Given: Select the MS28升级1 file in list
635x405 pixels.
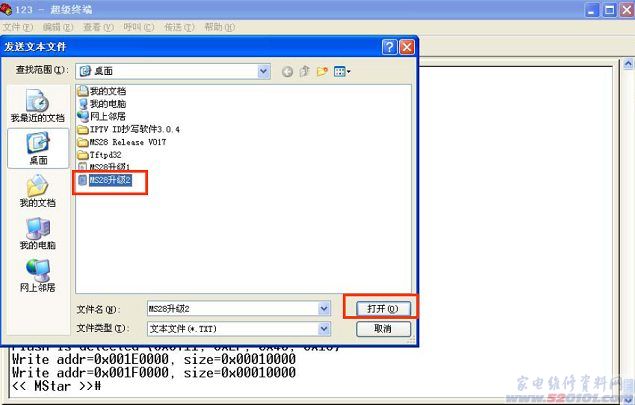Looking at the screenshot, I should [x=110, y=167].
